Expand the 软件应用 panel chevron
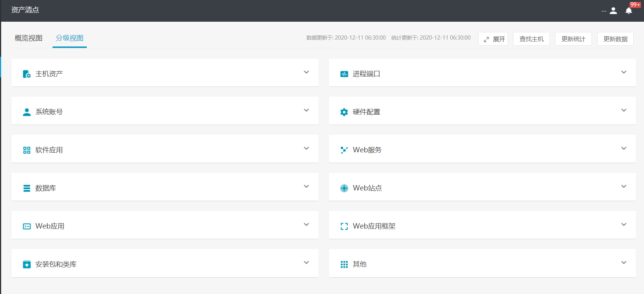 click(306, 149)
